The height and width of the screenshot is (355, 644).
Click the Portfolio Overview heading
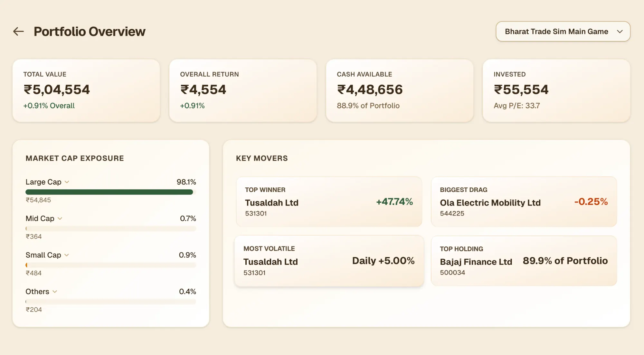pyautogui.click(x=90, y=32)
